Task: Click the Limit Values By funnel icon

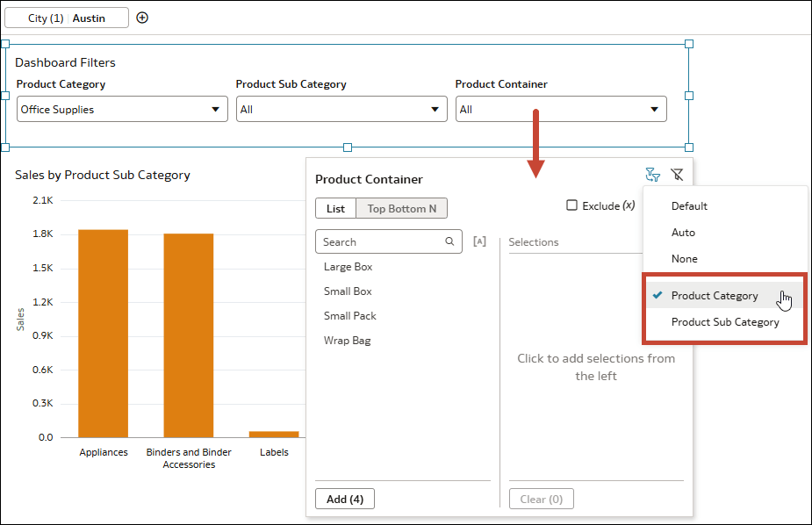Action: [x=652, y=175]
